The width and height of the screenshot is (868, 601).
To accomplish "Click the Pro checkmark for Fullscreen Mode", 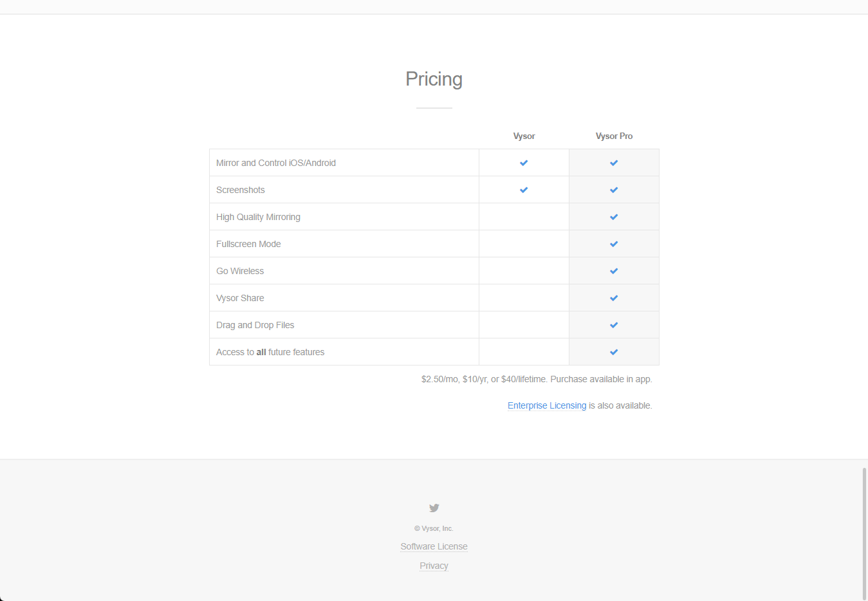I will point(614,244).
